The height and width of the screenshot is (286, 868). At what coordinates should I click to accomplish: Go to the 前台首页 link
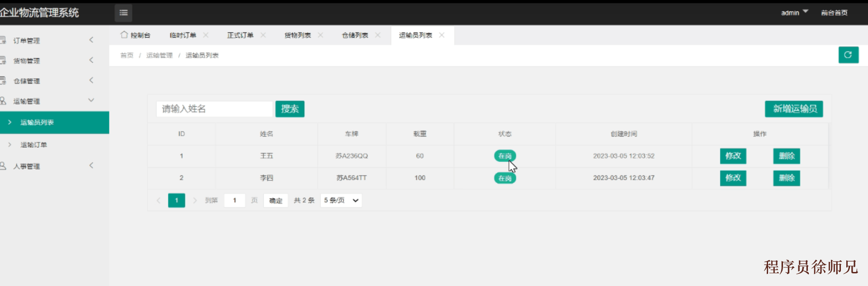click(834, 13)
